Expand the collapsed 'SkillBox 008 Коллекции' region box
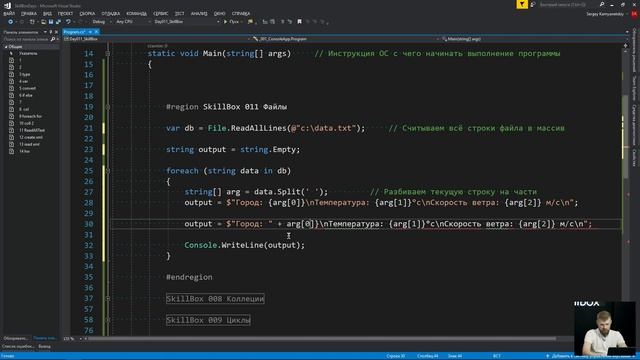 tap(215, 299)
